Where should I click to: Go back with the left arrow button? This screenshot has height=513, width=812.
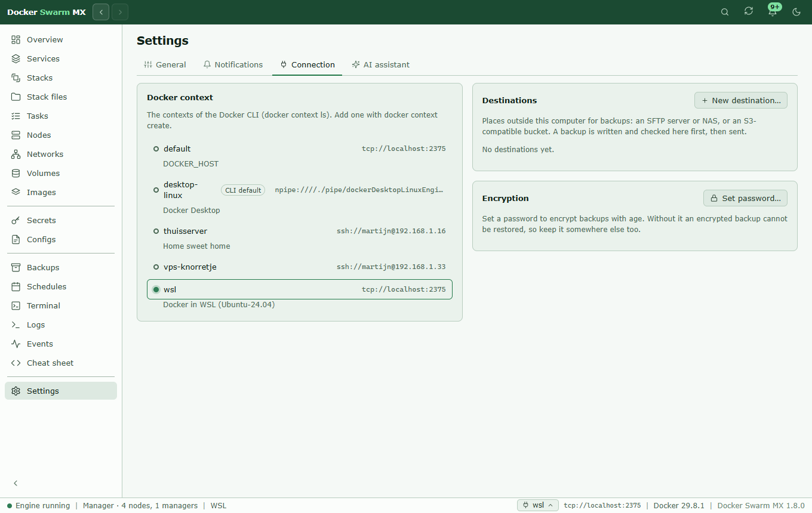(x=101, y=12)
